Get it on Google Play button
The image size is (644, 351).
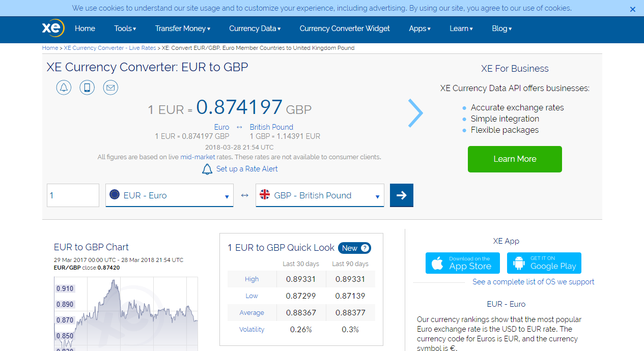tap(544, 263)
